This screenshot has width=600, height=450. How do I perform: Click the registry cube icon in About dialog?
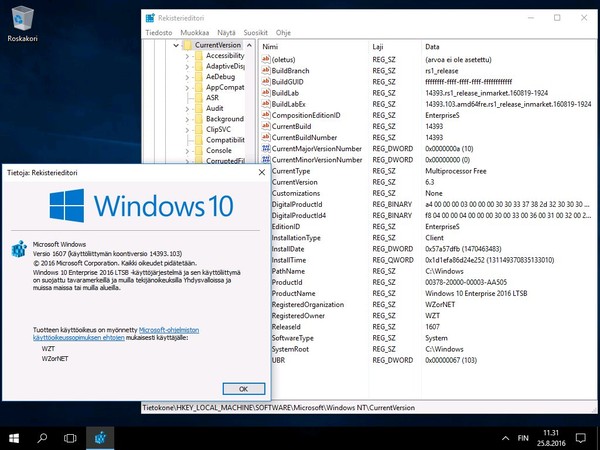point(19,249)
